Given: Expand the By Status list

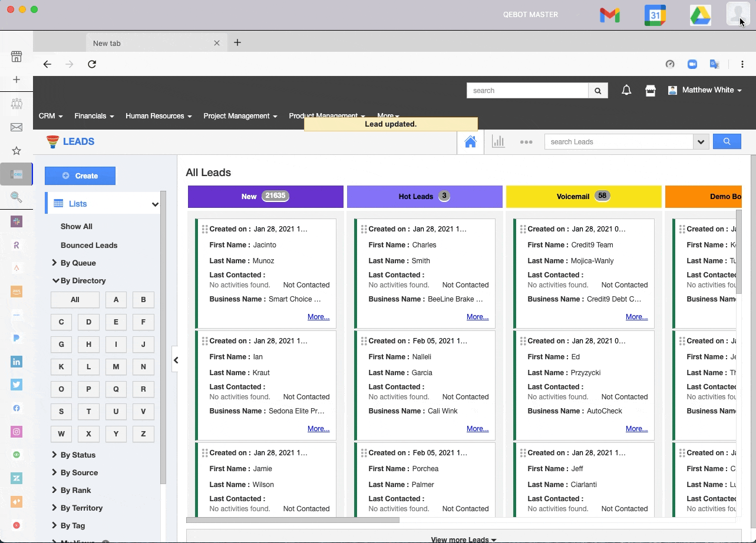Looking at the screenshot, I should [78, 455].
